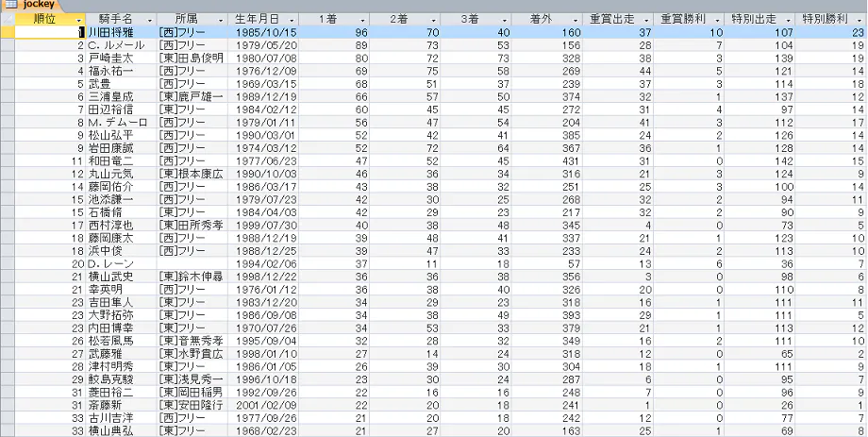The image size is (868, 437).
Task: Click birthdate cell 1969/03/15
Action: 263,84
